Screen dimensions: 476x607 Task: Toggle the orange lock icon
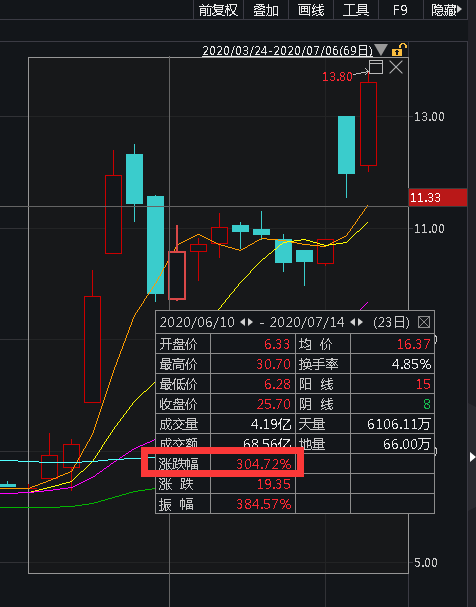(399, 50)
